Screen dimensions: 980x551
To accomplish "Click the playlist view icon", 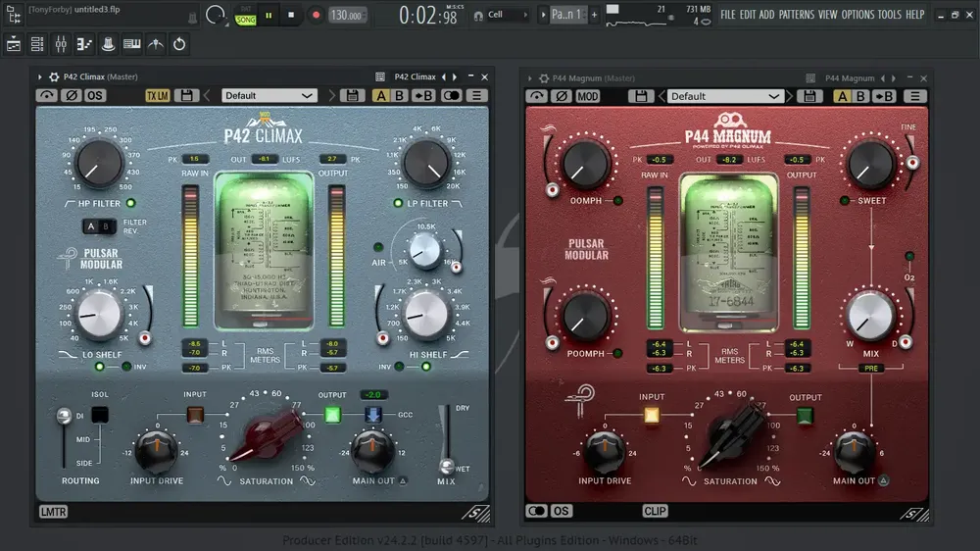I will coord(14,44).
